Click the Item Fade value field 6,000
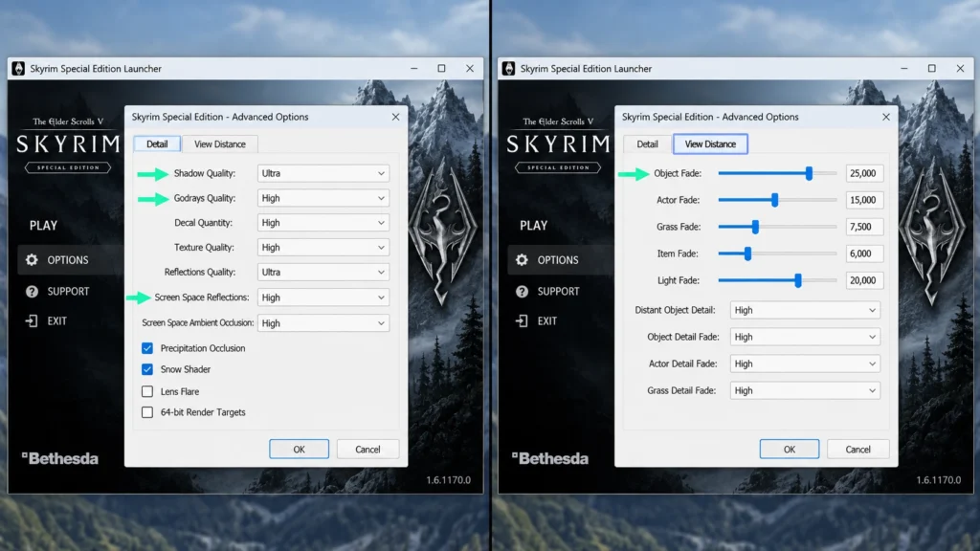This screenshot has width=980, height=551. (864, 253)
